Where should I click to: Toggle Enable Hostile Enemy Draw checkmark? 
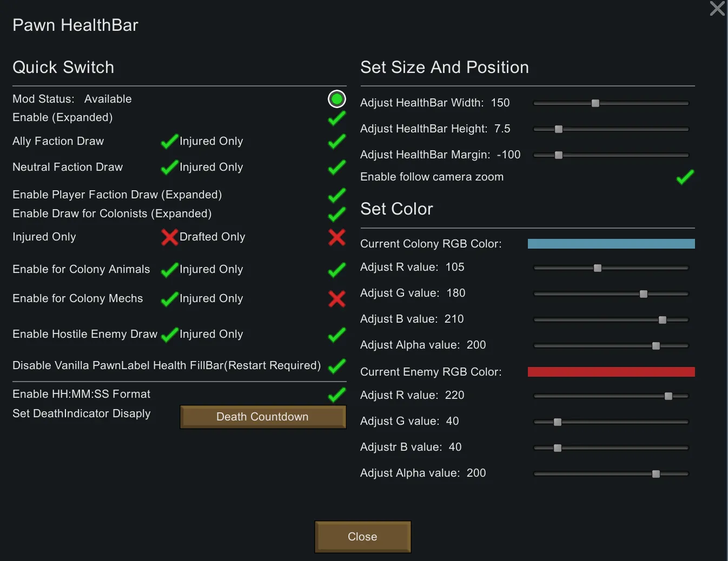click(x=169, y=335)
